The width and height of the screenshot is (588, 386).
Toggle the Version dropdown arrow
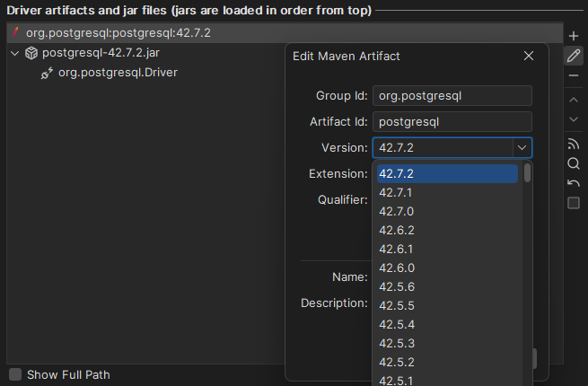pyautogui.click(x=521, y=147)
